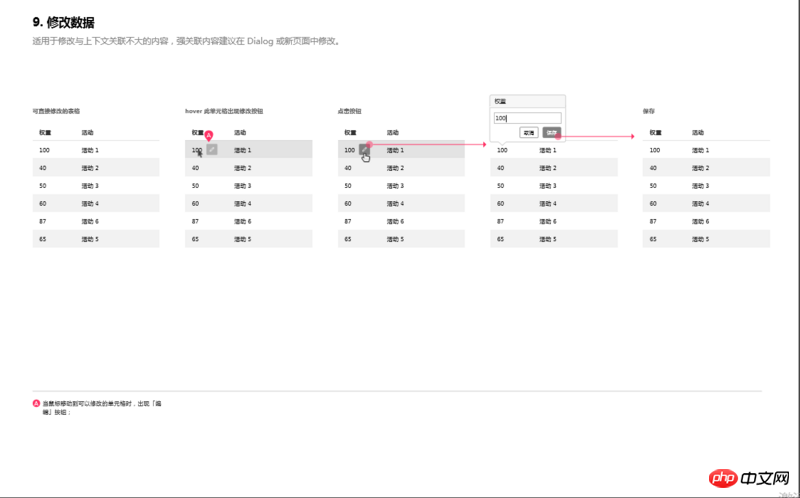Click the 权重 header in the 保存 table

(656, 133)
